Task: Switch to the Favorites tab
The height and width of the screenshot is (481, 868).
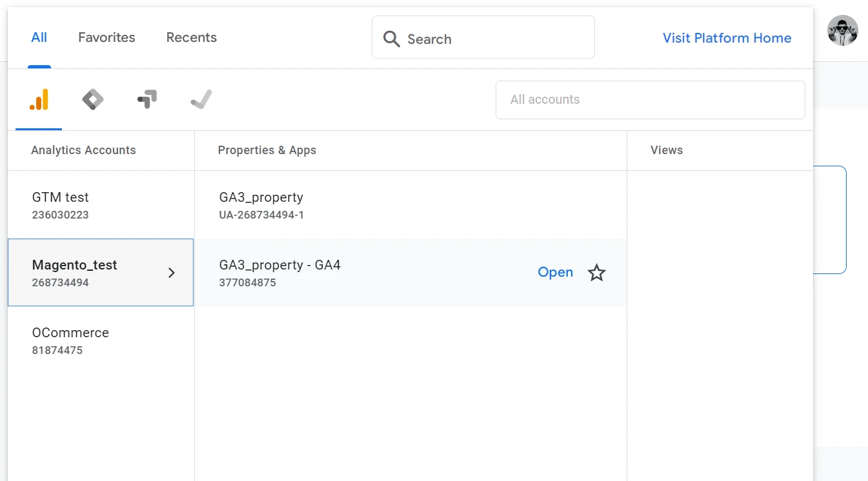Action: point(106,37)
